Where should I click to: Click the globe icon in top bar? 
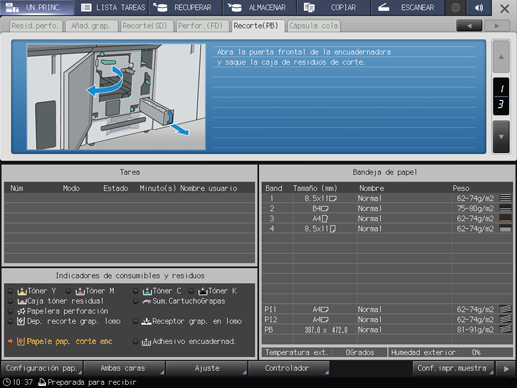click(x=455, y=7)
